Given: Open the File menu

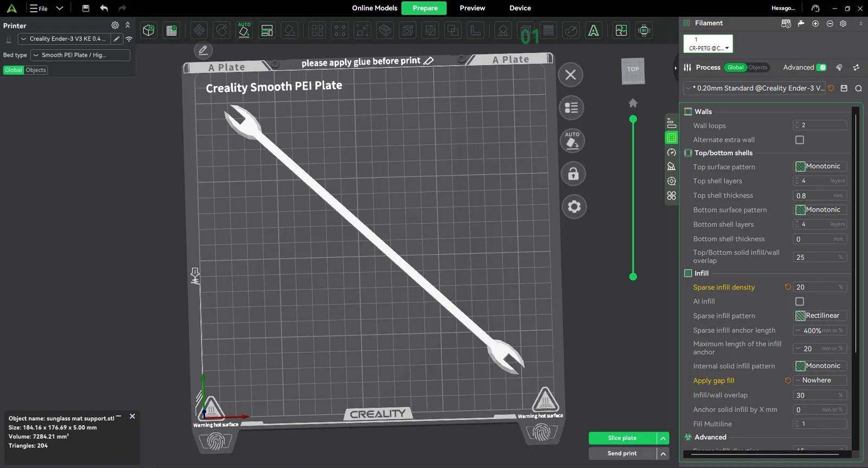Looking at the screenshot, I should point(39,8).
